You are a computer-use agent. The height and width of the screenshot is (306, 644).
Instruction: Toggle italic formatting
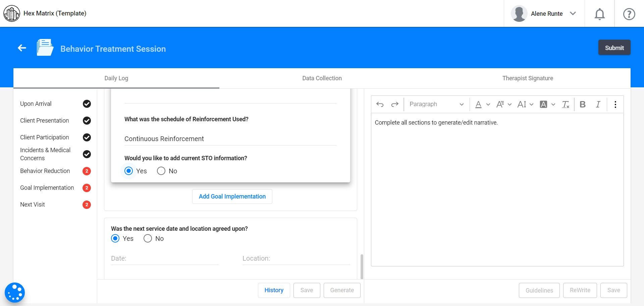pyautogui.click(x=598, y=104)
